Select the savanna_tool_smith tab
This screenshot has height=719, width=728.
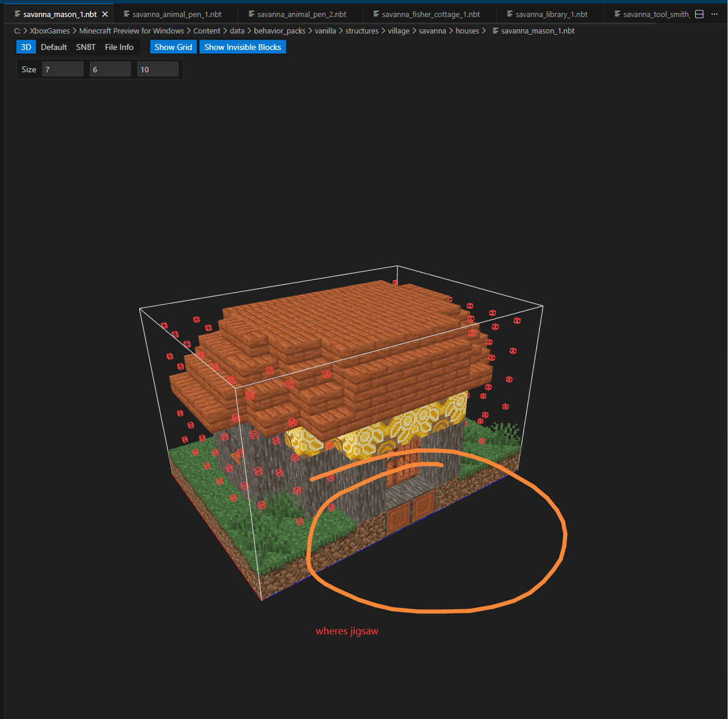(656, 14)
